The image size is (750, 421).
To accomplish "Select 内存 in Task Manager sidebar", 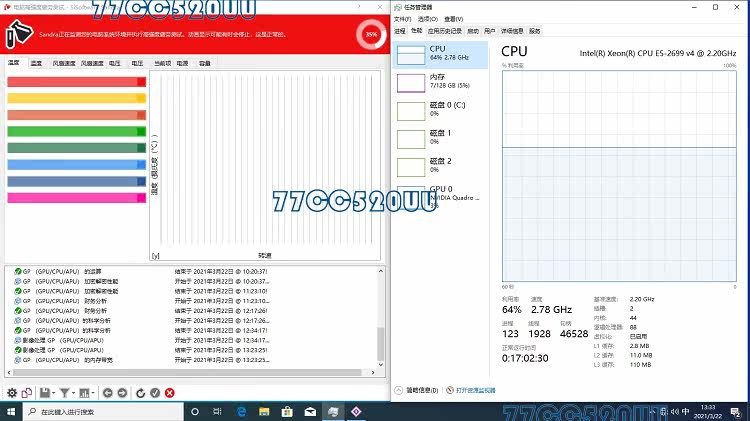I will pyautogui.click(x=441, y=82).
